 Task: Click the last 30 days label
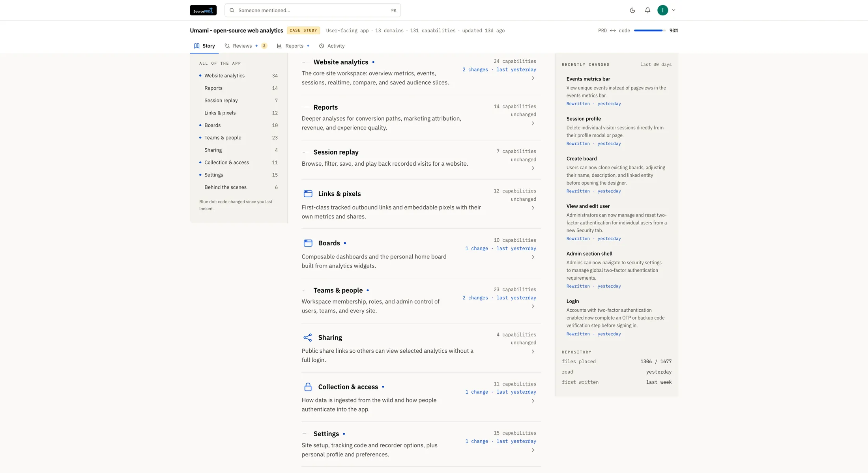[656, 65]
